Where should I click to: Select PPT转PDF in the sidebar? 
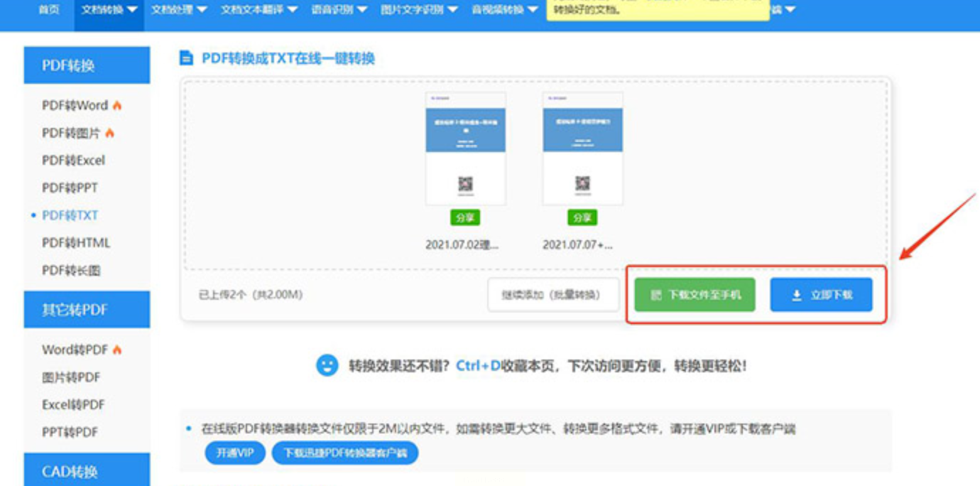[70, 432]
